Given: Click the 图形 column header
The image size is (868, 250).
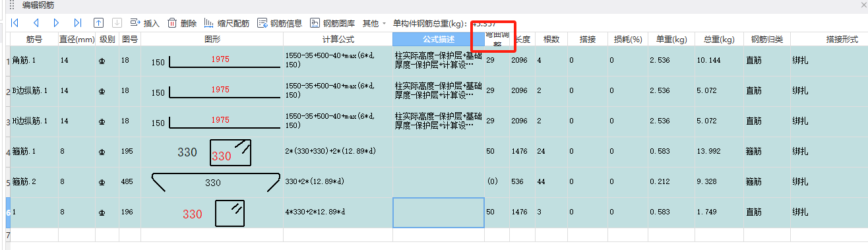Looking at the screenshot, I should 212,39.
